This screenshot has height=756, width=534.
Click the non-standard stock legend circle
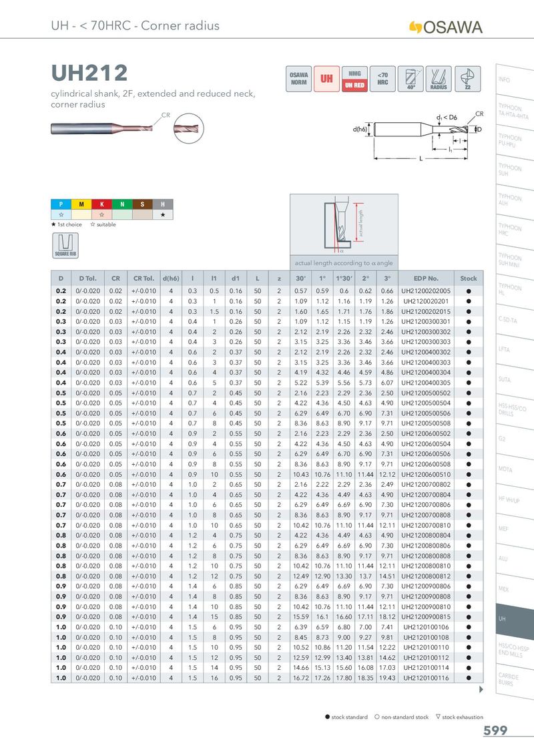pos(377,717)
